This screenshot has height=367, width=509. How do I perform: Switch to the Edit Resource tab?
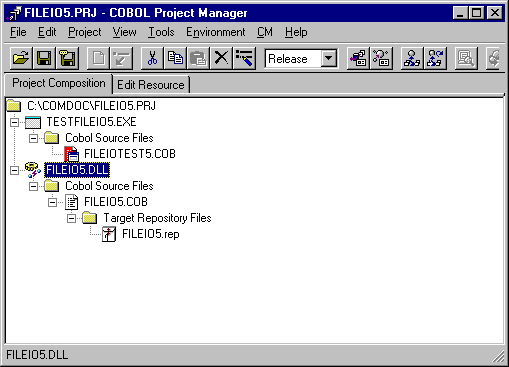tap(151, 85)
